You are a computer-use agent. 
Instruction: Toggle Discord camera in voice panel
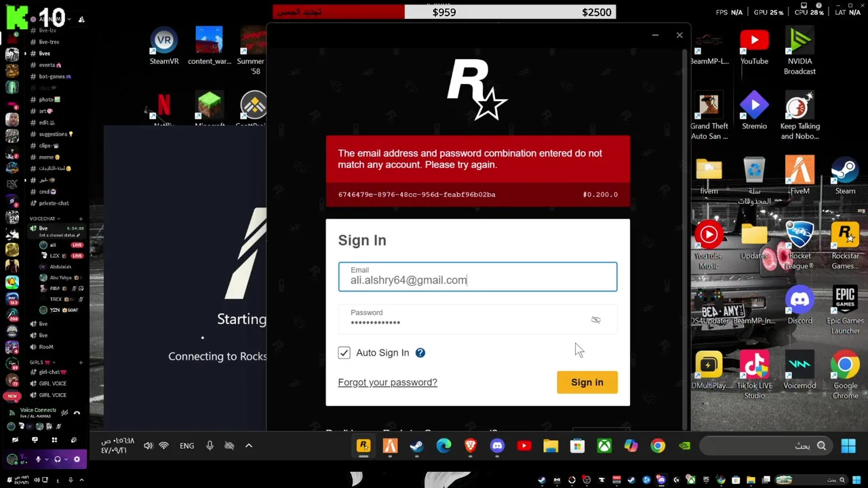pyautogui.click(x=15, y=440)
